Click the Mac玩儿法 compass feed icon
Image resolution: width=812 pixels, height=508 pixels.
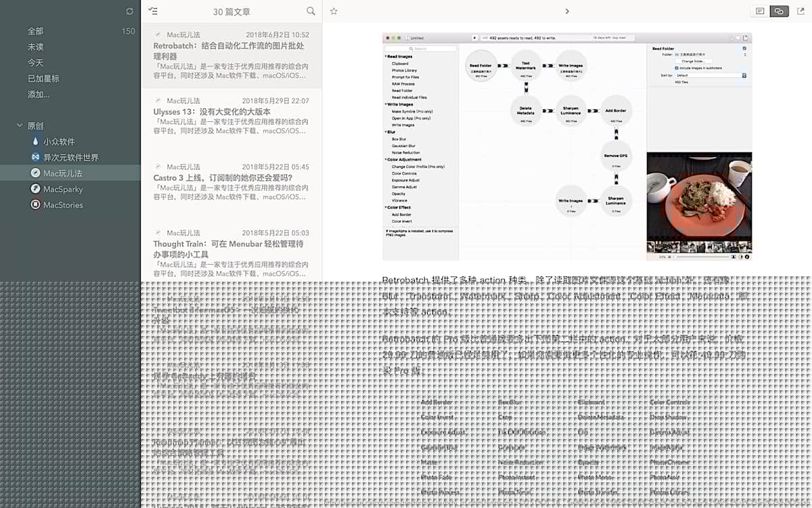[36, 173]
